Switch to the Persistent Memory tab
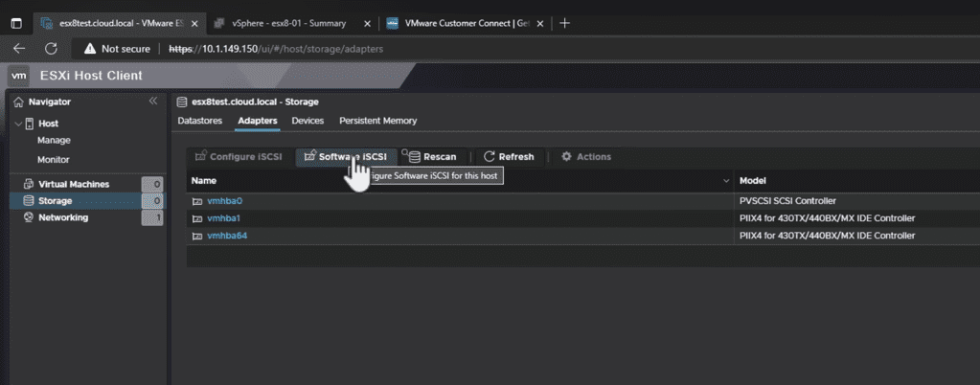 (378, 121)
